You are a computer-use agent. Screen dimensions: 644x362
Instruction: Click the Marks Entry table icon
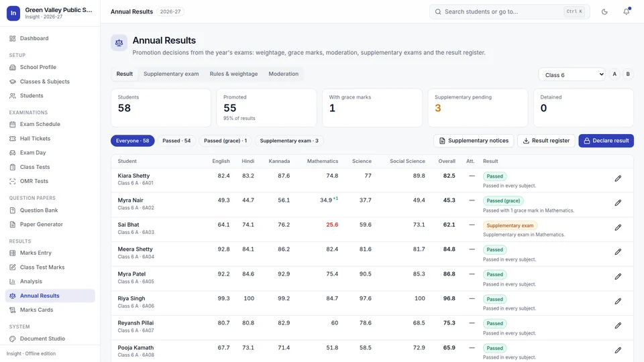(12, 253)
